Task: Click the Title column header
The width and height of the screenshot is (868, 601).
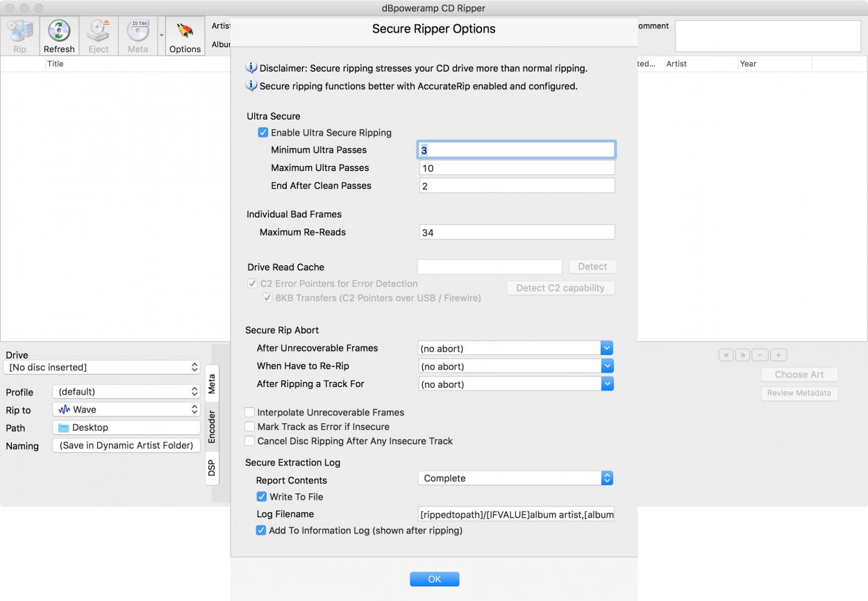Action: pyautogui.click(x=137, y=64)
